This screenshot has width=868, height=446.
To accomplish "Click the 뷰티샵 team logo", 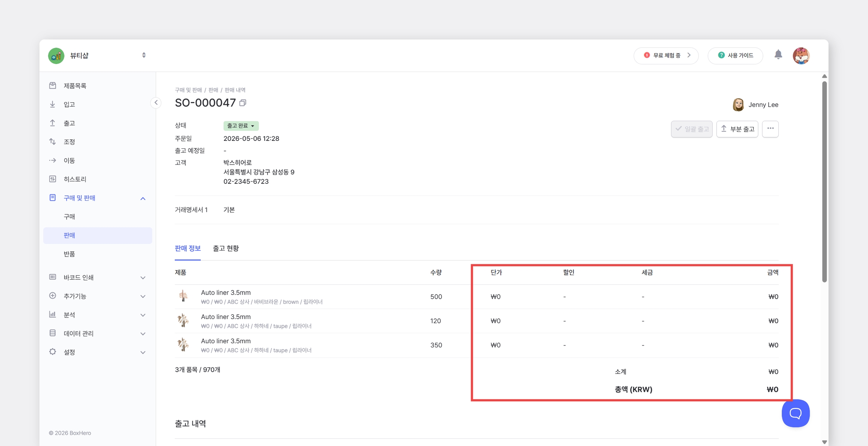I will point(56,56).
